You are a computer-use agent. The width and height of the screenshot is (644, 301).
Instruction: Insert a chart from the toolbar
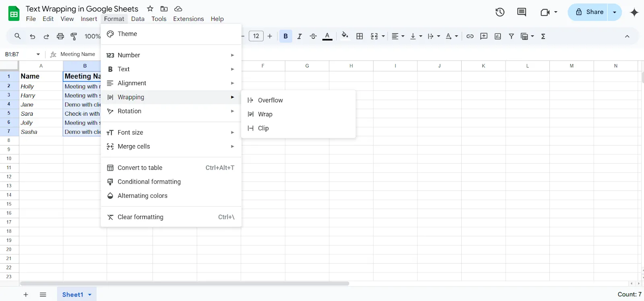[x=498, y=36]
